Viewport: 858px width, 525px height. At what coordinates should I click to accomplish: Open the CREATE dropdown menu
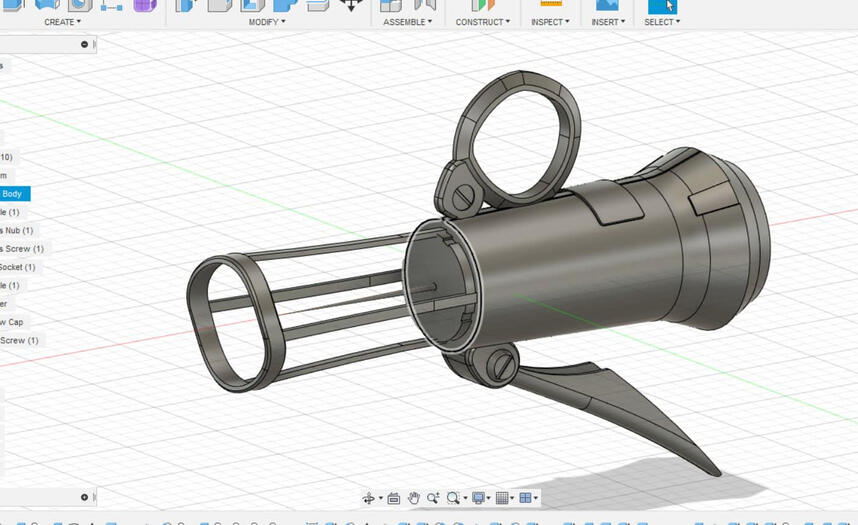point(62,22)
